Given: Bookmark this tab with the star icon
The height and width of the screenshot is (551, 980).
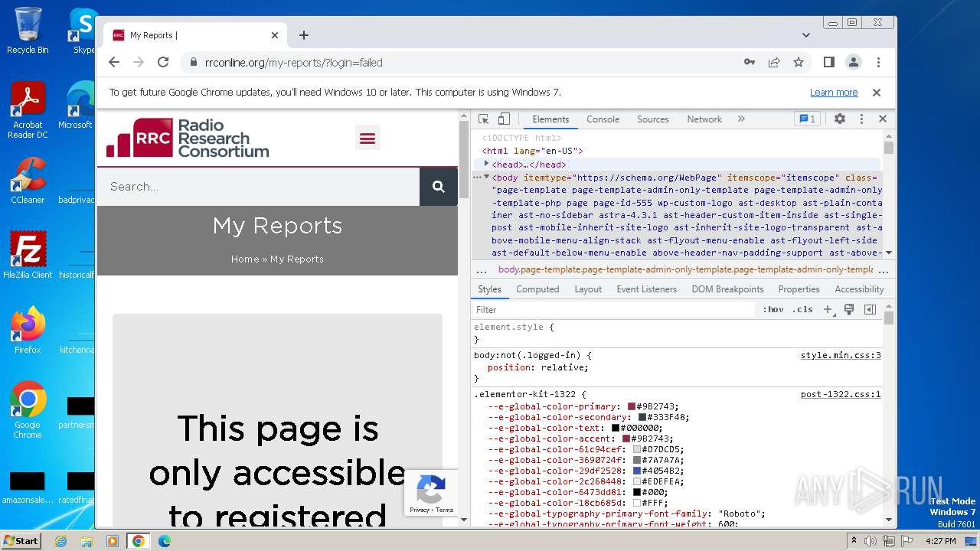Looking at the screenshot, I should (799, 62).
